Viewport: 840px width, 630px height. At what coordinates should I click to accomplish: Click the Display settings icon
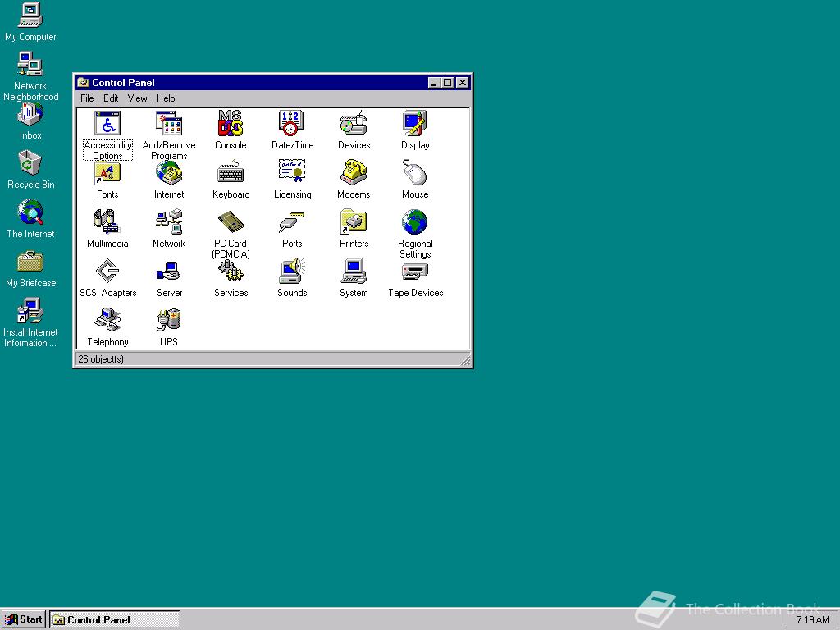point(415,123)
